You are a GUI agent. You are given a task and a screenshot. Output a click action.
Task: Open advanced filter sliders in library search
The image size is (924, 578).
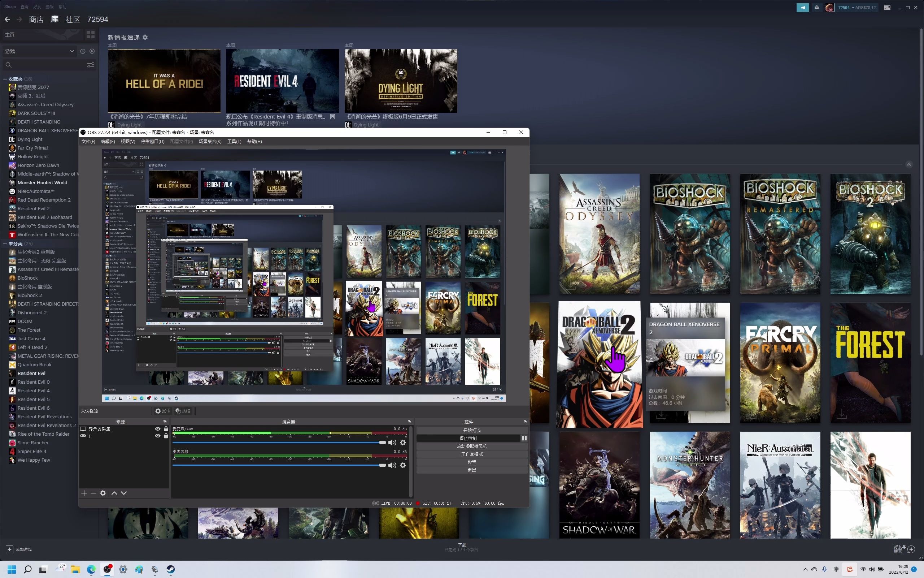tap(91, 65)
